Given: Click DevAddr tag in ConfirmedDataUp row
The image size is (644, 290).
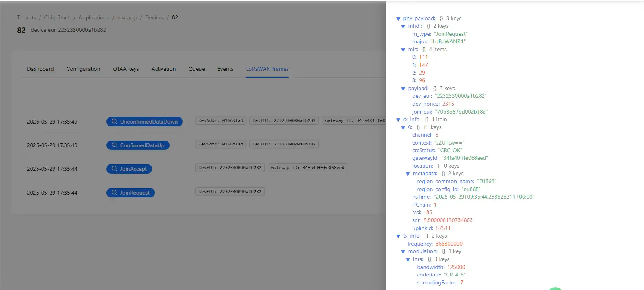Looking at the screenshot, I should point(221,144).
